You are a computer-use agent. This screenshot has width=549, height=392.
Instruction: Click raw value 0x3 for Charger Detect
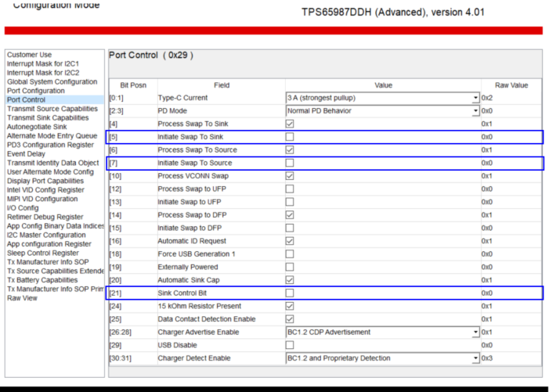tap(487, 358)
